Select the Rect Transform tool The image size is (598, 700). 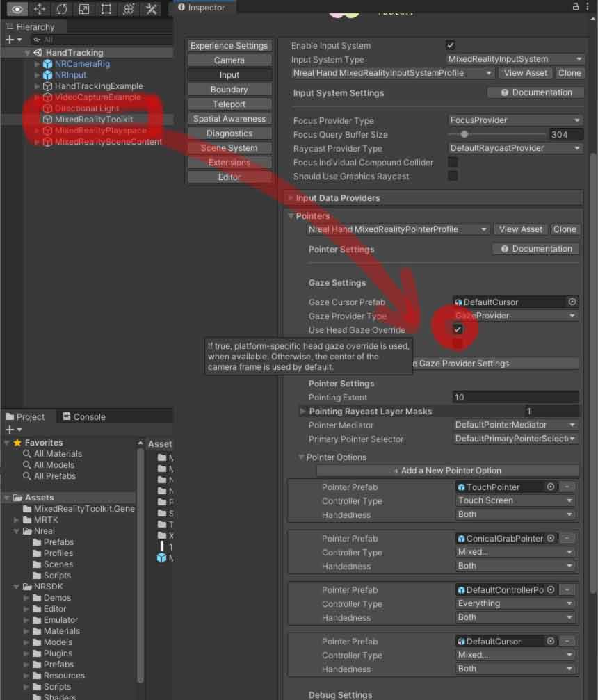tap(106, 9)
